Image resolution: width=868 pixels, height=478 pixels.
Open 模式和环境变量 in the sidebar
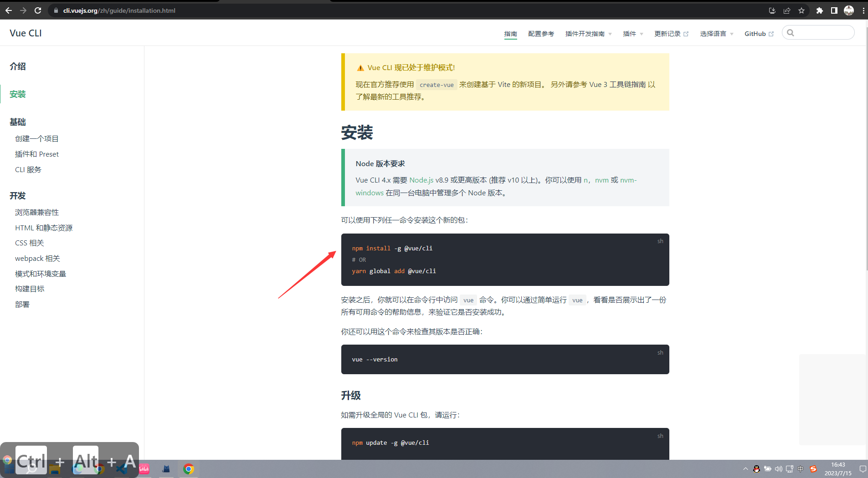click(x=41, y=274)
